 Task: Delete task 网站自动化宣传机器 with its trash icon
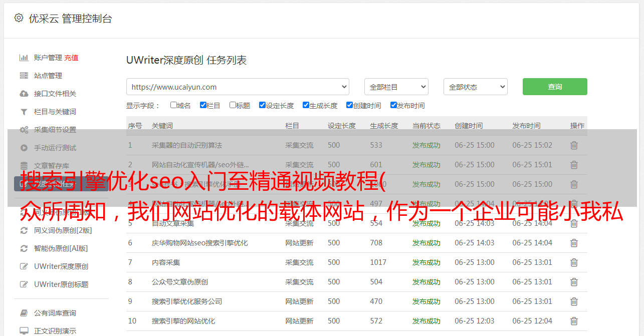574,165
